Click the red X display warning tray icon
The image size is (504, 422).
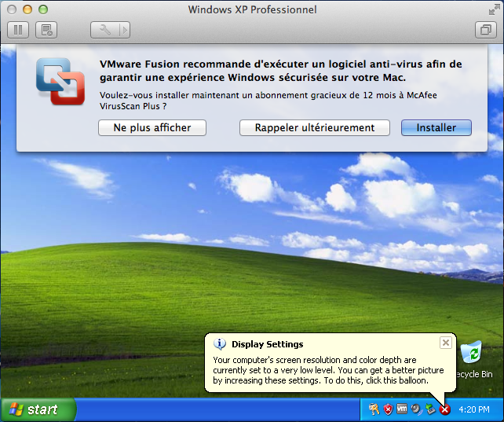(445, 409)
